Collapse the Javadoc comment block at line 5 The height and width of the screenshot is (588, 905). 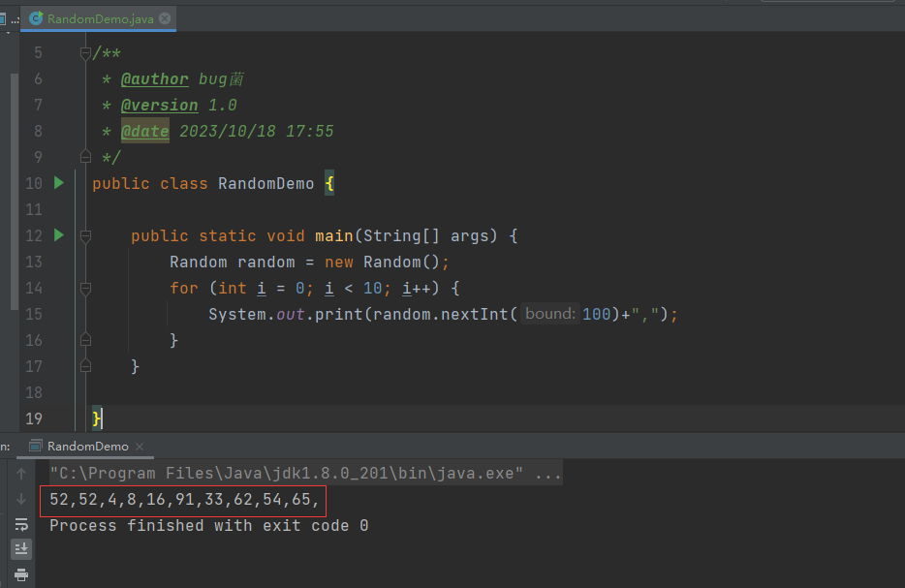pyautogui.click(x=85, y=53)
